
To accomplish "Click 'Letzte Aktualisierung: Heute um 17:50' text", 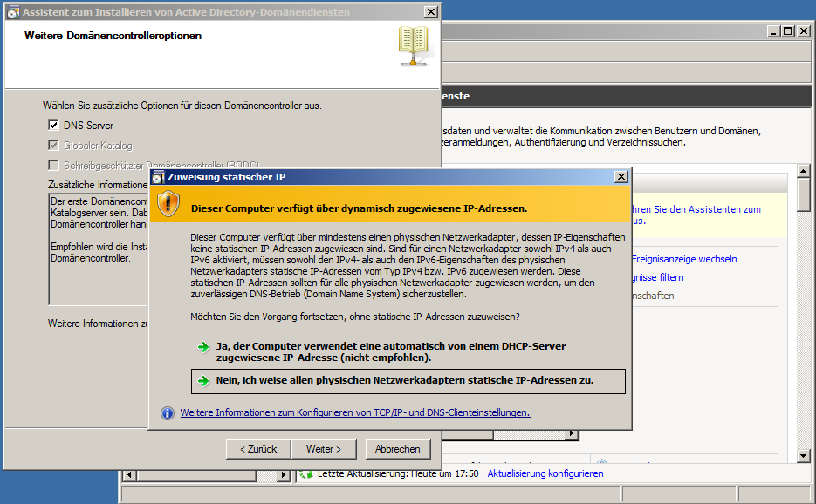I will tap(398, 473).
